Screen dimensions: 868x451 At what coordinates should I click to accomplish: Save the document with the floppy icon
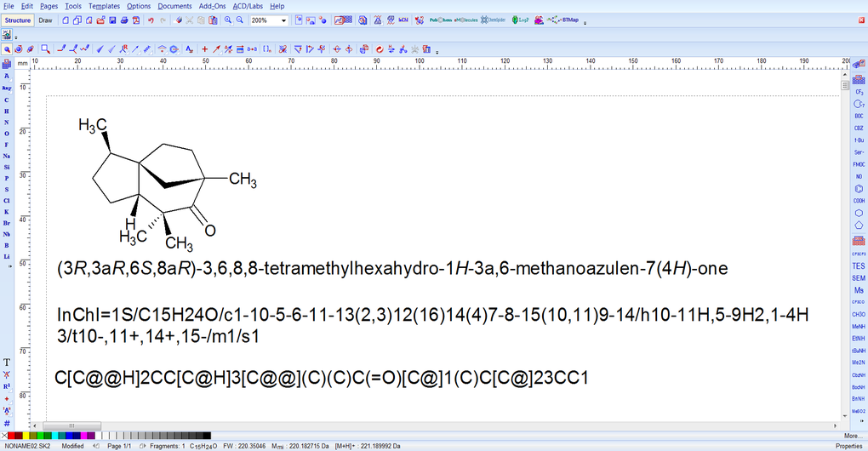112,20
